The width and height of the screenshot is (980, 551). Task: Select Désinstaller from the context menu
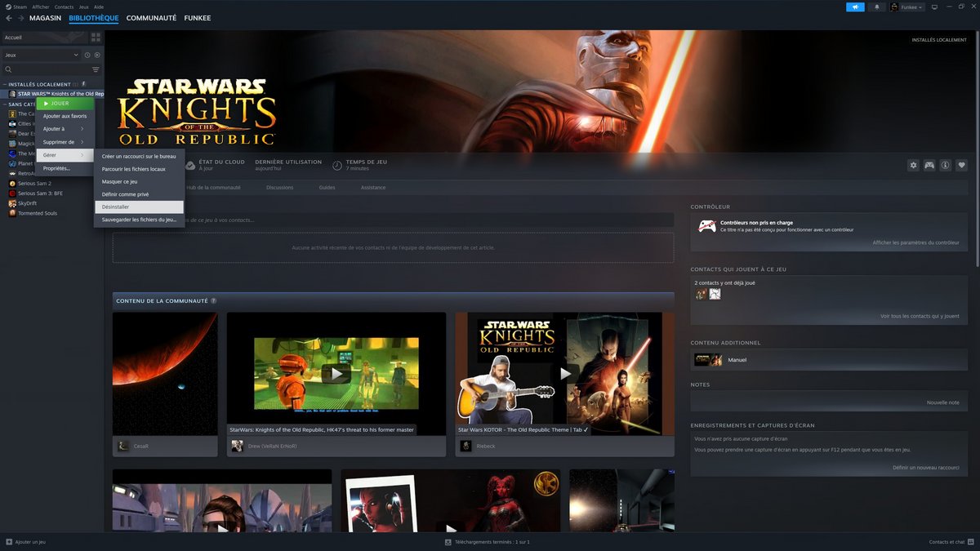point(139,207)
